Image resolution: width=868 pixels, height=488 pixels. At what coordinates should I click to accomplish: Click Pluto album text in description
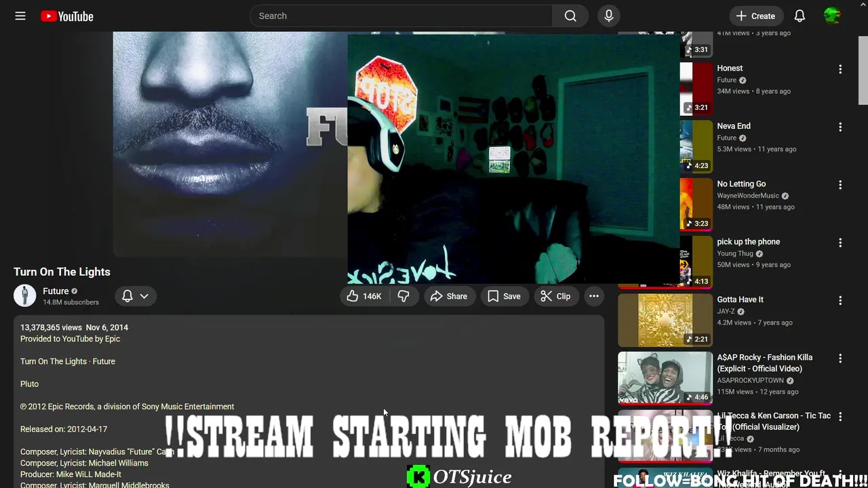tap(29, 384)
